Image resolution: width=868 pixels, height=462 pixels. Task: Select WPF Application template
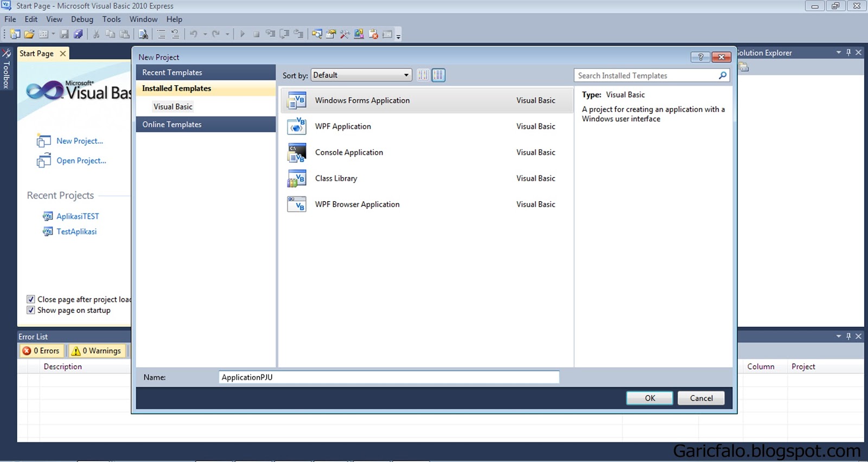point(427,126)
